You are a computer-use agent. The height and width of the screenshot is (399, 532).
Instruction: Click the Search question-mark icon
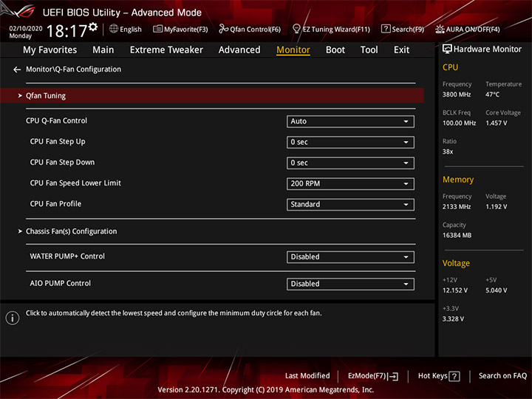[386, 29]
